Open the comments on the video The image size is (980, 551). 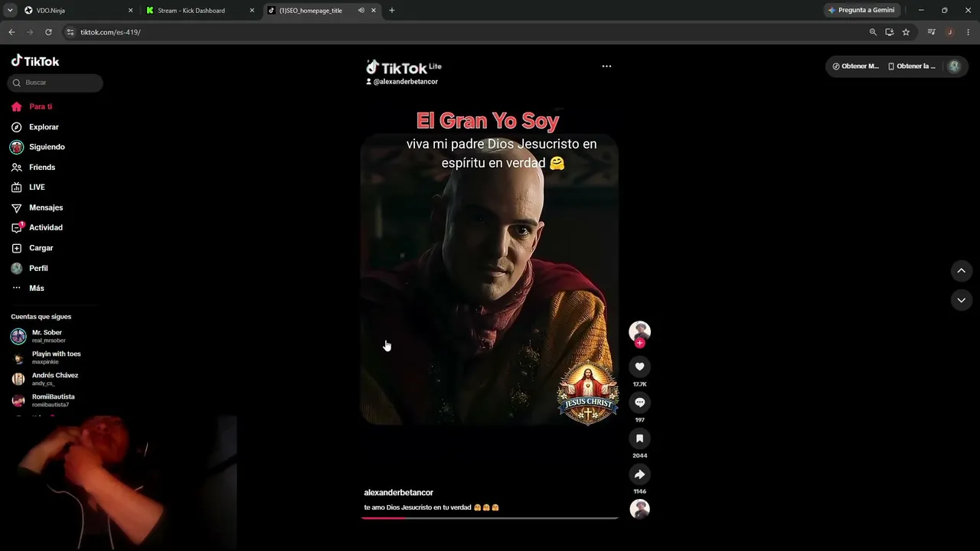(640, 403)
